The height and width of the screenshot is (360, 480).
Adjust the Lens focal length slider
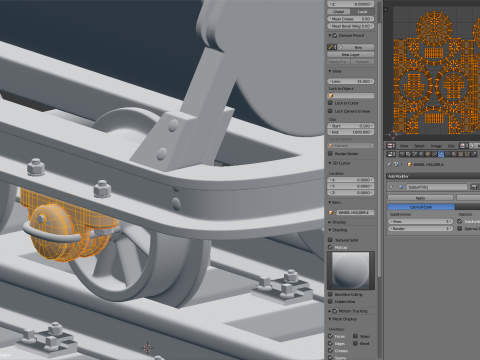click(351, 81)
